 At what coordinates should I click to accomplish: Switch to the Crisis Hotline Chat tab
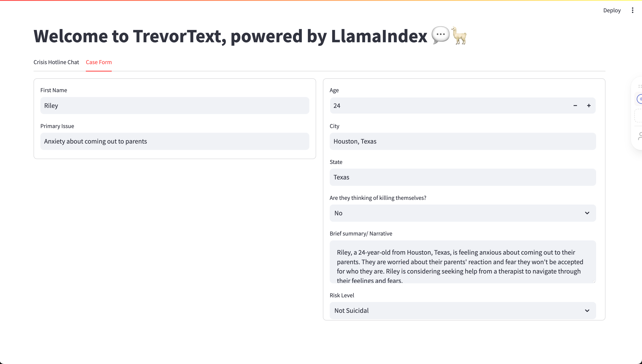click(x=56, y=62)
